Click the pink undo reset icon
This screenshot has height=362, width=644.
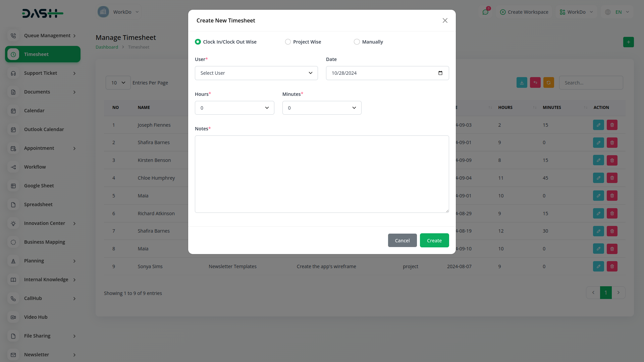[x=535, y=82]
